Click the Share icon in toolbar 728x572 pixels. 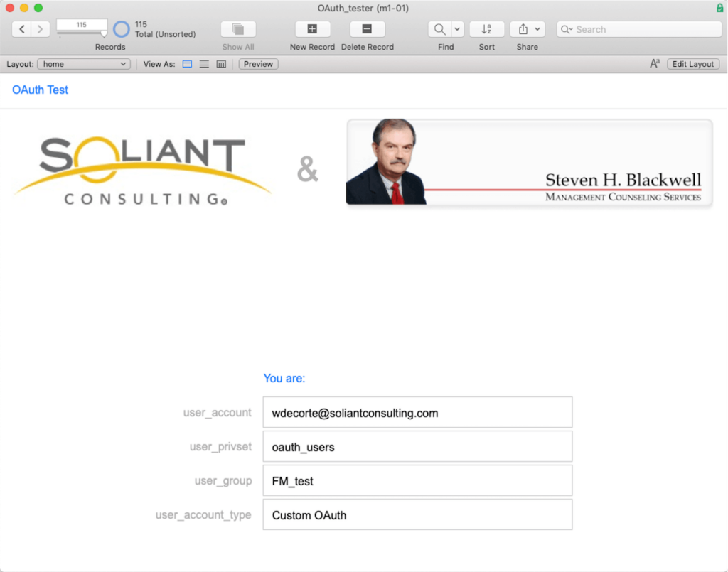point(523,29)
